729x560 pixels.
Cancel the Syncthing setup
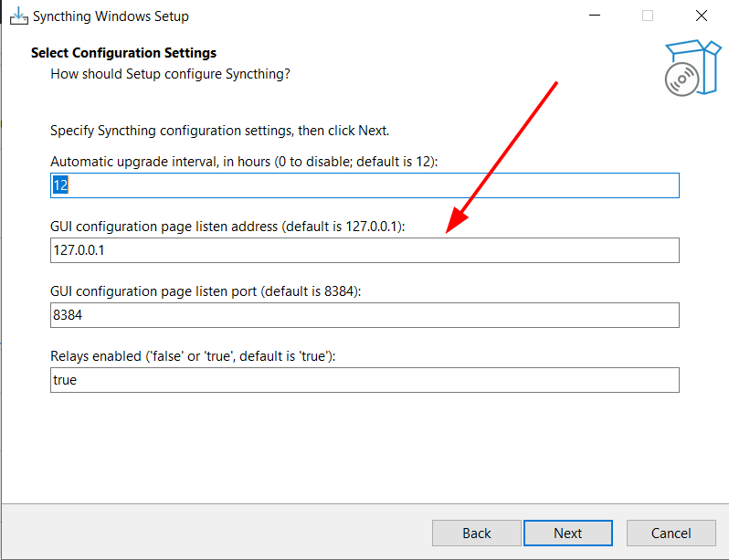[x=671, y=533]
